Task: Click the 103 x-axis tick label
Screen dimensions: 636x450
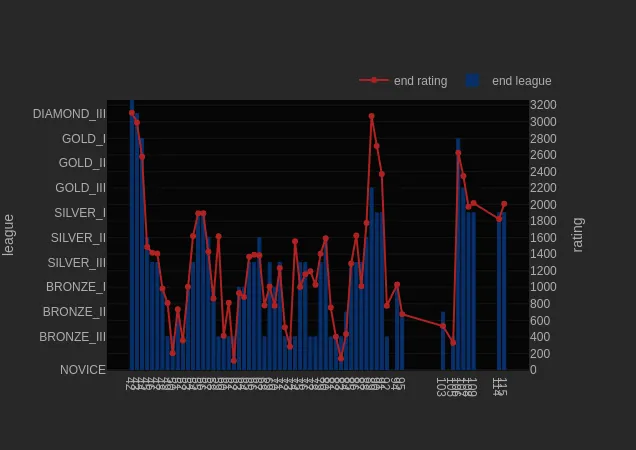Action: [x=441, y=387]
